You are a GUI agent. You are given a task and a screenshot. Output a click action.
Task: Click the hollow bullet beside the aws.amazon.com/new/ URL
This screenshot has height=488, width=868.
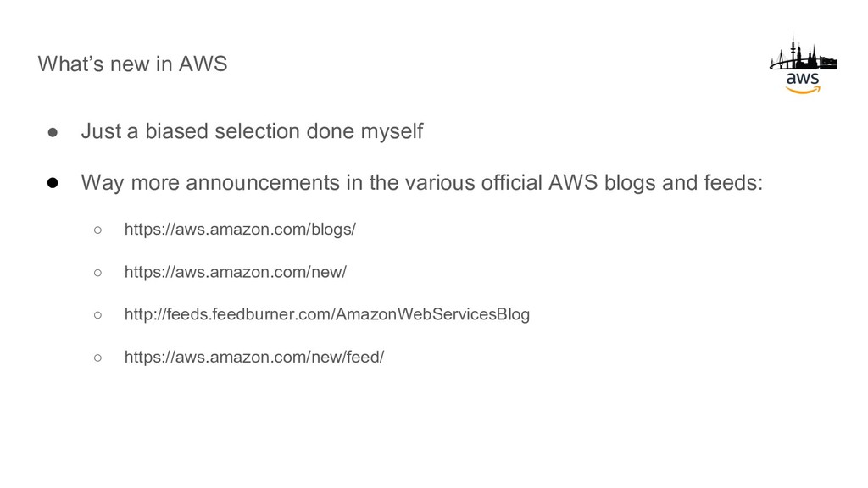click(98, 272)
